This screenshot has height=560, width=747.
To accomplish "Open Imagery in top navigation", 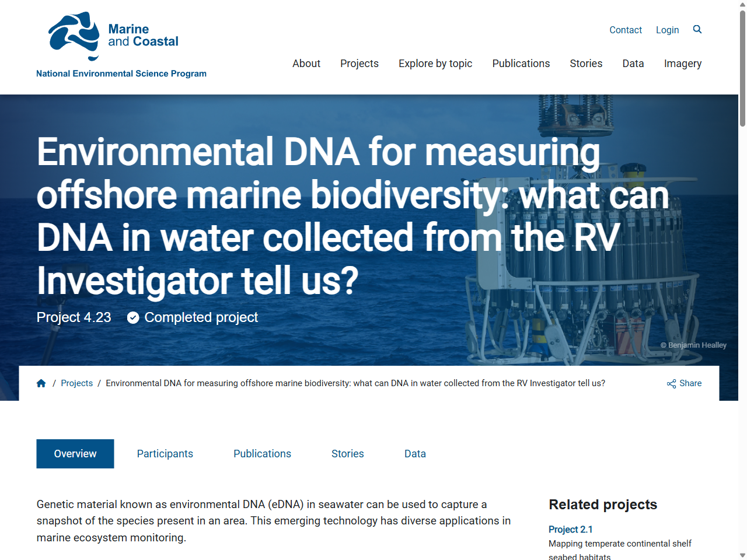I will point(683,64).
